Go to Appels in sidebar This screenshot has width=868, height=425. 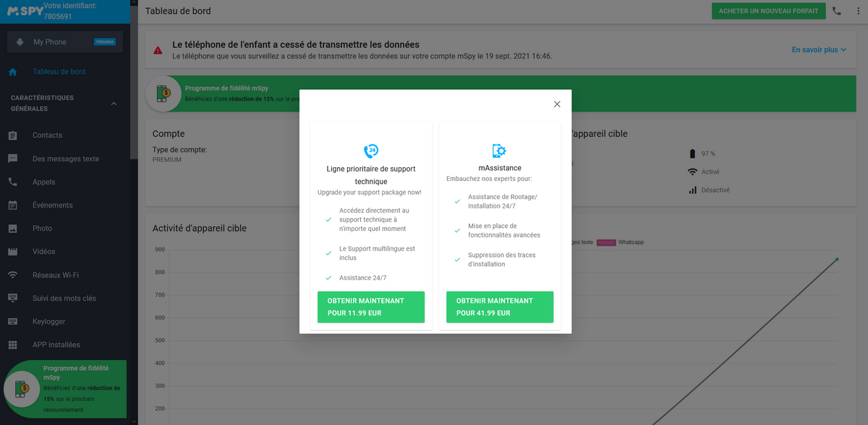pos(44,182)
